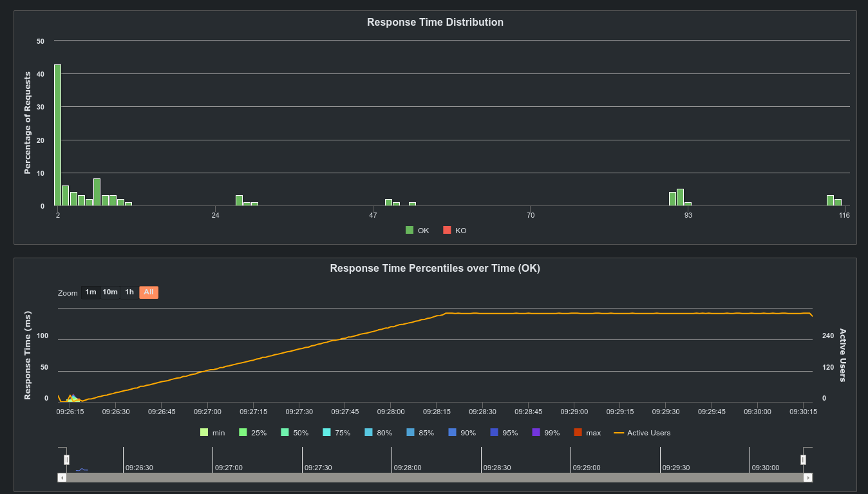Click the navigator 09:28:30 label
This screenshot has height=494, width=868.
click(x=497, y=468)
